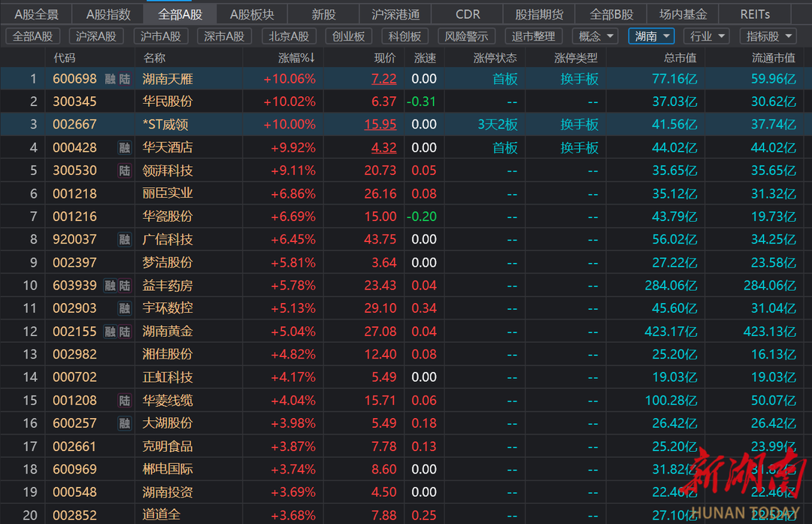
Task: Open the 行业 dropdown filter
Action: (706, 36)
